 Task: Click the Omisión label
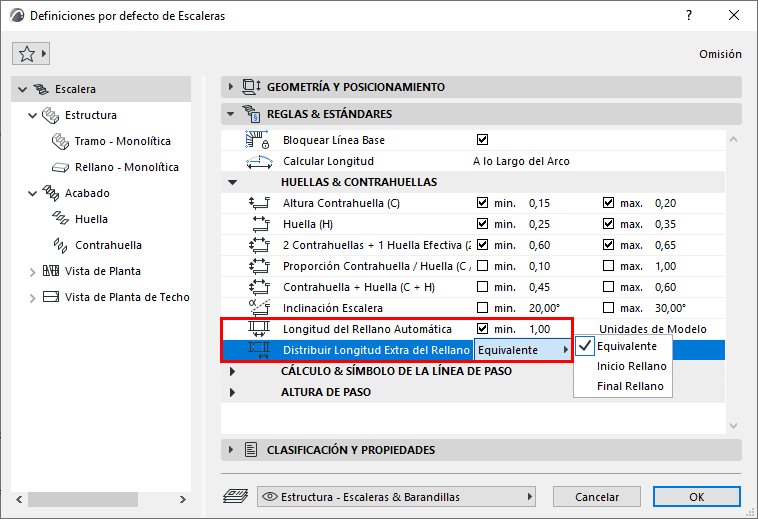[720, 54]
